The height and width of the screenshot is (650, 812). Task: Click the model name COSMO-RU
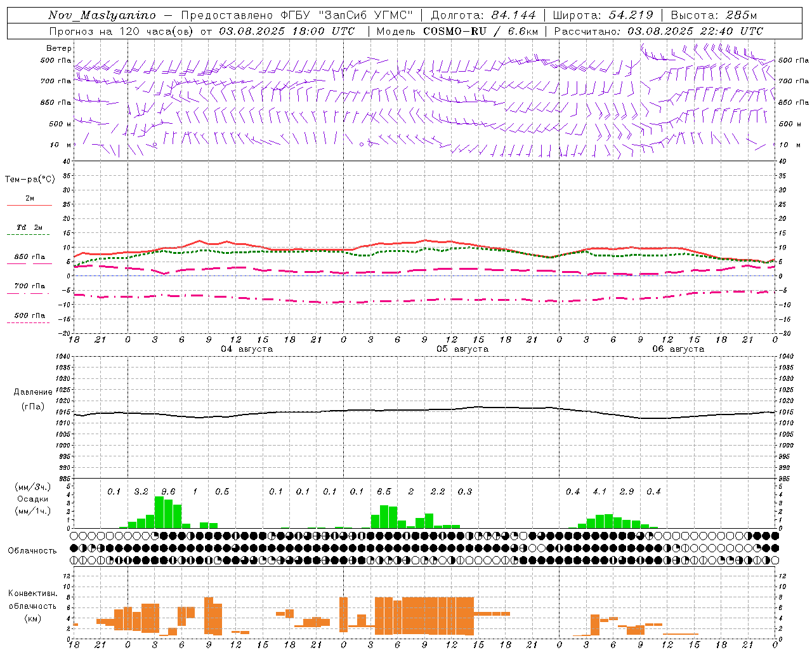pos(454,31)
